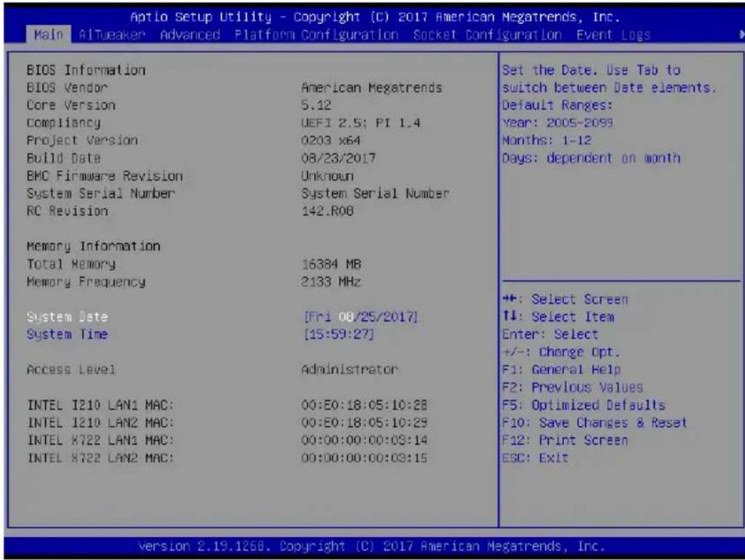Click the Year: 2005-2099 help line
The height and width of the screenshot is (560, 745).
point(557,123)
